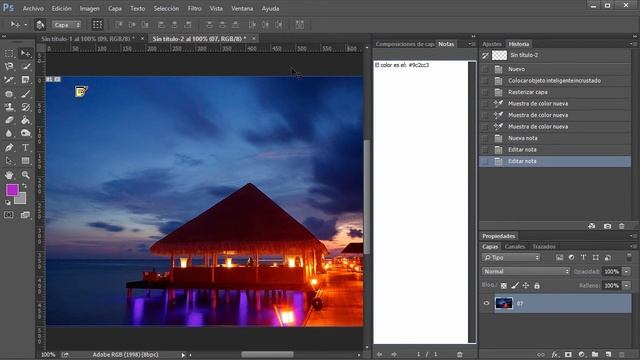The width and height of the screenshot is (640, 360).
Task: Create new snapshot in Historia panel
Action: pyautogui.click(x=607, y=226)
